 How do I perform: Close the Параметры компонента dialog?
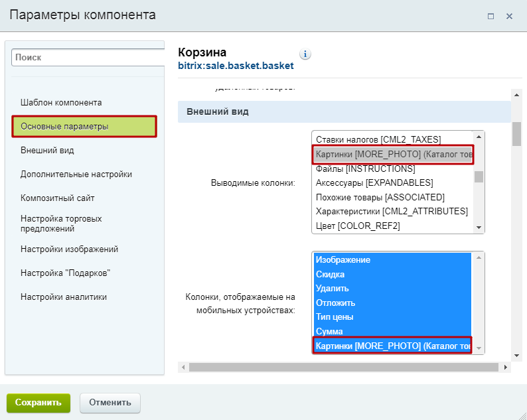[x=510, y=16]
